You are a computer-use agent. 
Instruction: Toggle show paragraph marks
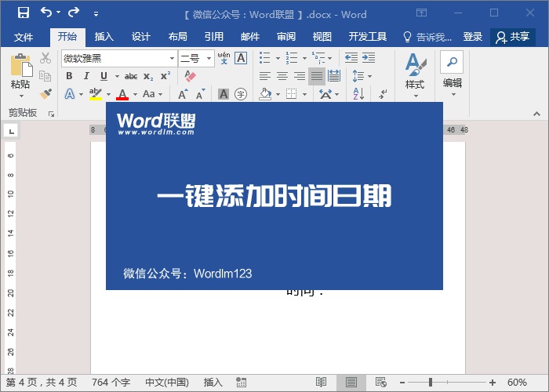(383, 94)
